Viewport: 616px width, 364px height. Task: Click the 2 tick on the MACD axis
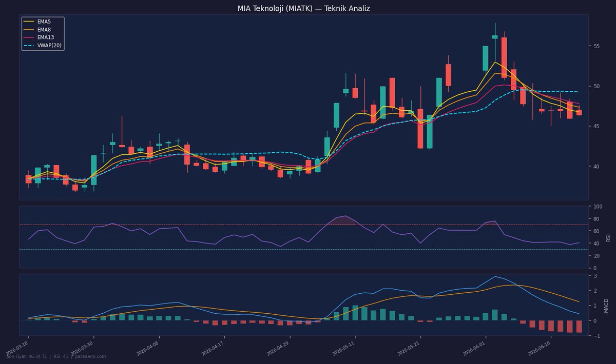(x=594, y=291)
